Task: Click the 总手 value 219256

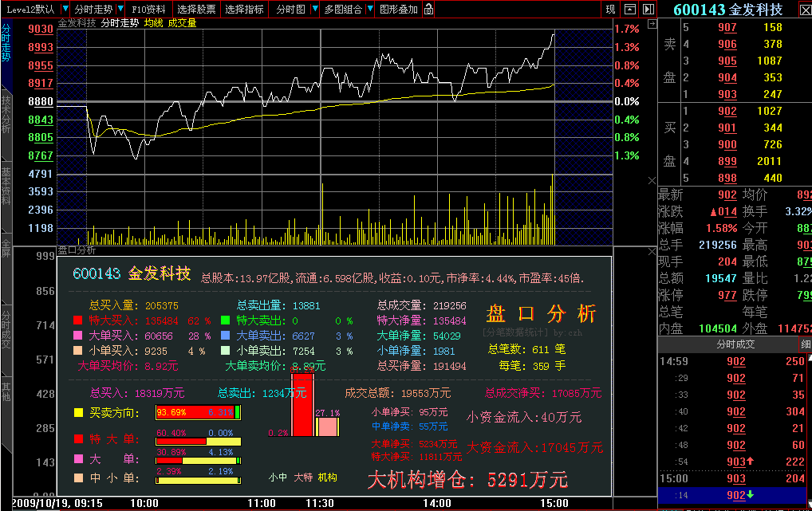Action: tap(717, 245)
